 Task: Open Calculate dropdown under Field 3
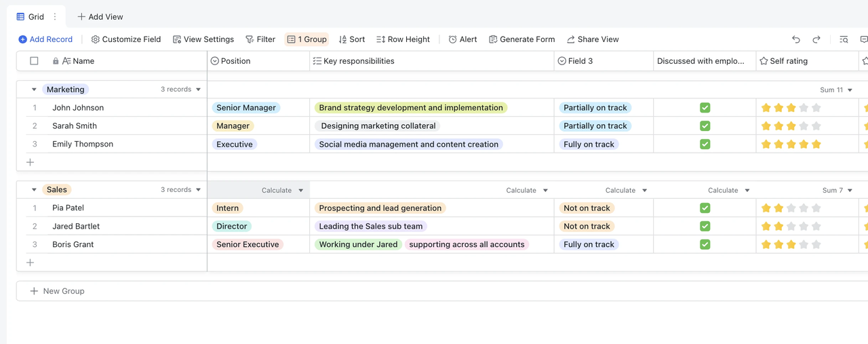[626, 191]
